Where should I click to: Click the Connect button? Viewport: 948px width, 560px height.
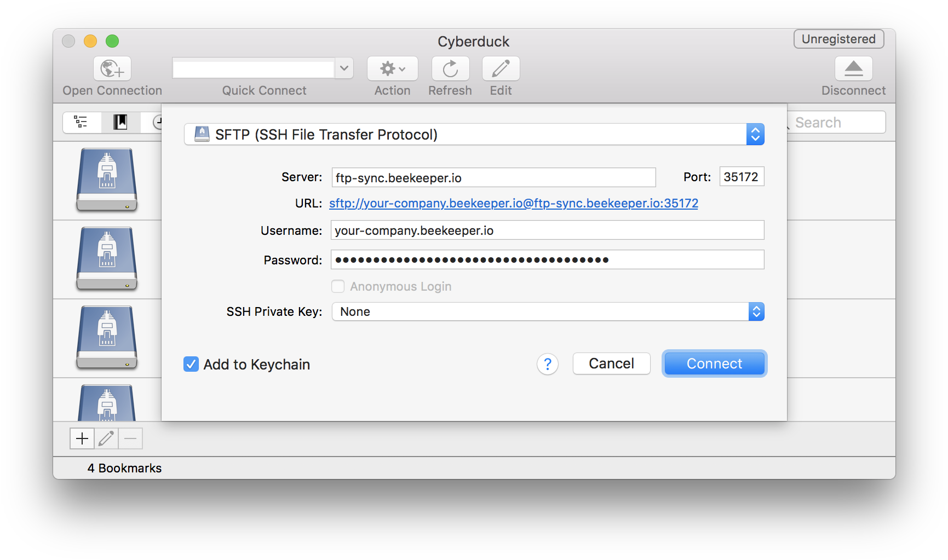coord(714,363)
